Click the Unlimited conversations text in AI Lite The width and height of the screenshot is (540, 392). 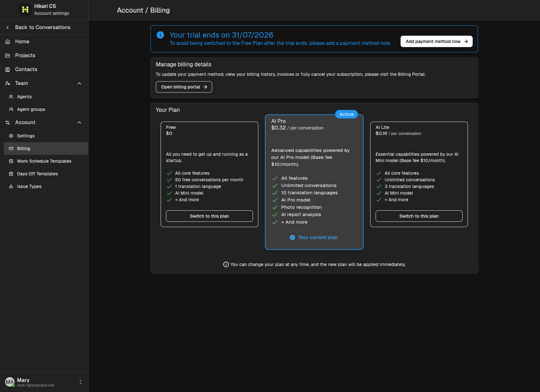pyautogui.click(x=410, y=180)
